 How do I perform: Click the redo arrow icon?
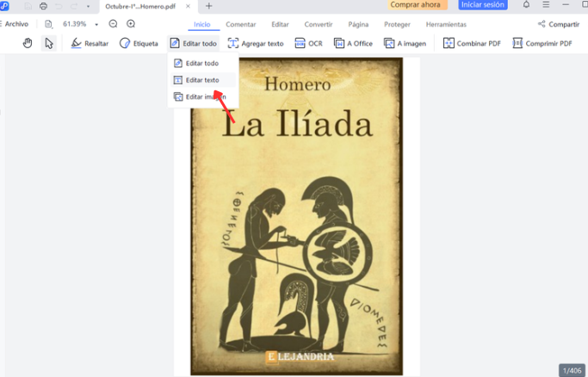pos(74,6)
